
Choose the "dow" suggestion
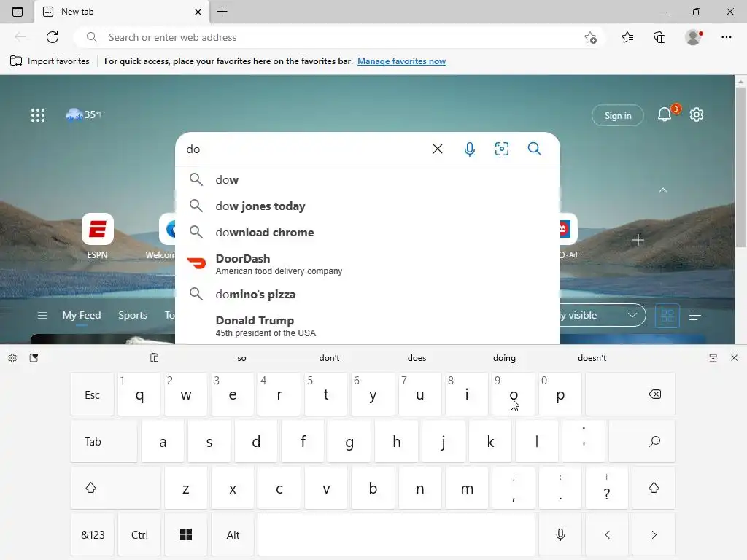pyautogui.click(x=368, y=179)
